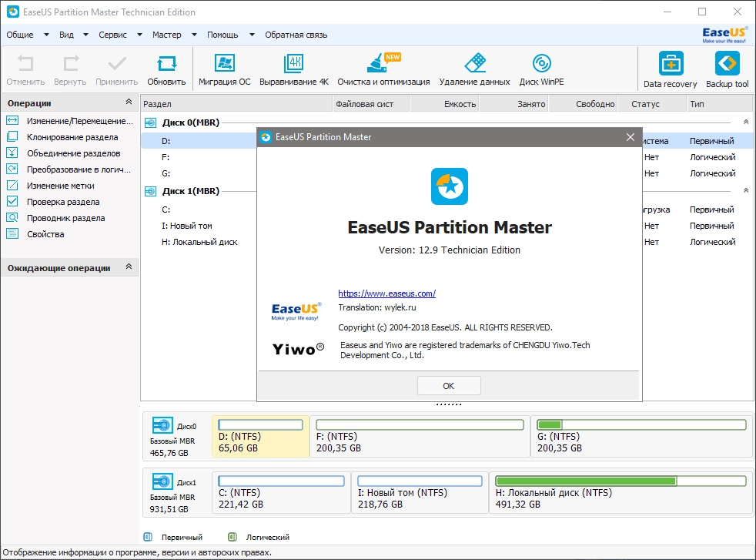Expand dropdown arrow next to Помощь
The height and width of the screenshot is (560, 756).
pyautogui.click(x=252, y=35)
